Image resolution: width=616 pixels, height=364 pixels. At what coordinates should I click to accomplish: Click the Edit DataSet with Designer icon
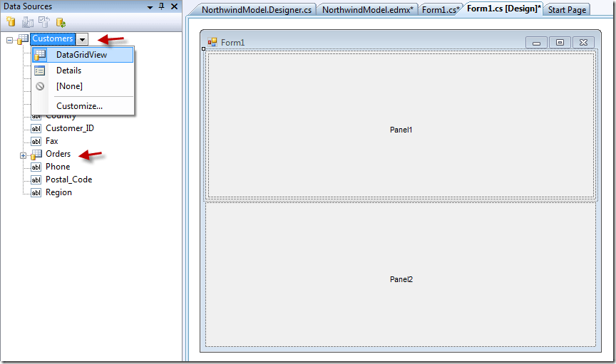[x=27, y=23]
